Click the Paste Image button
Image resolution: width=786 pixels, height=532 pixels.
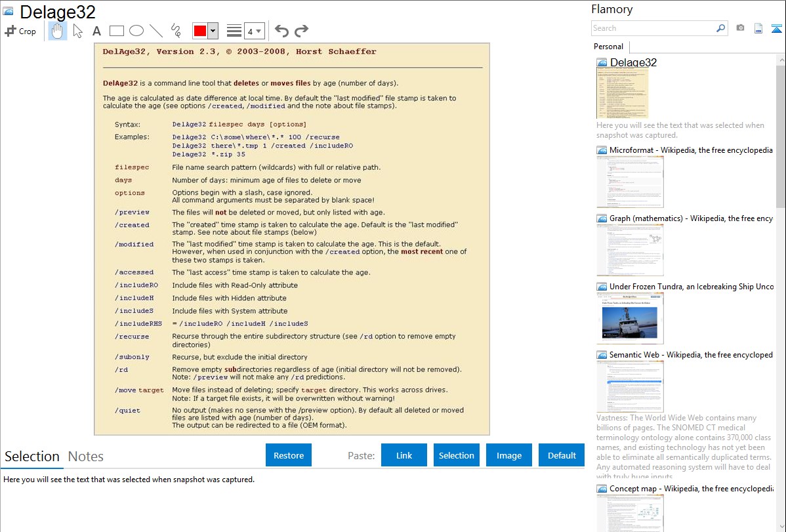pos(508,455)
